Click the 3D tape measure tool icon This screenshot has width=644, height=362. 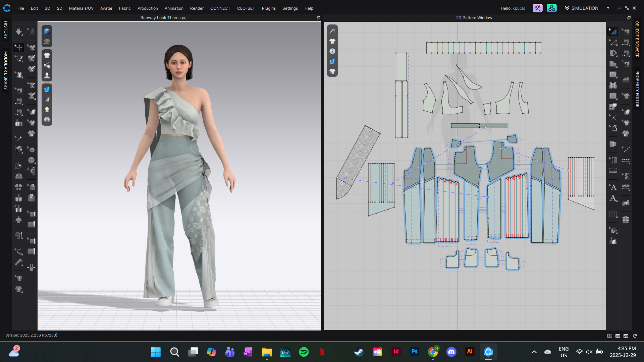[19, 262]
